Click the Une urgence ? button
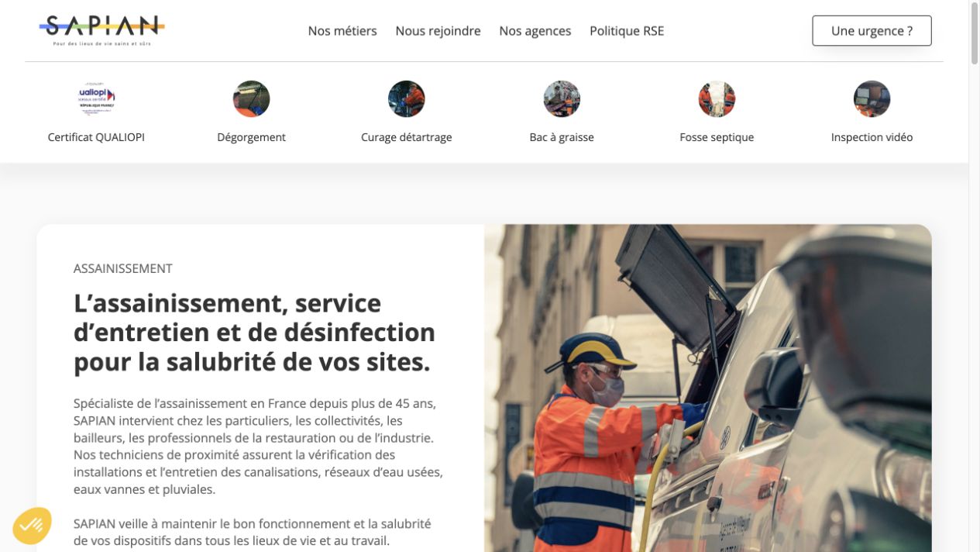 [x=872, y=31]
